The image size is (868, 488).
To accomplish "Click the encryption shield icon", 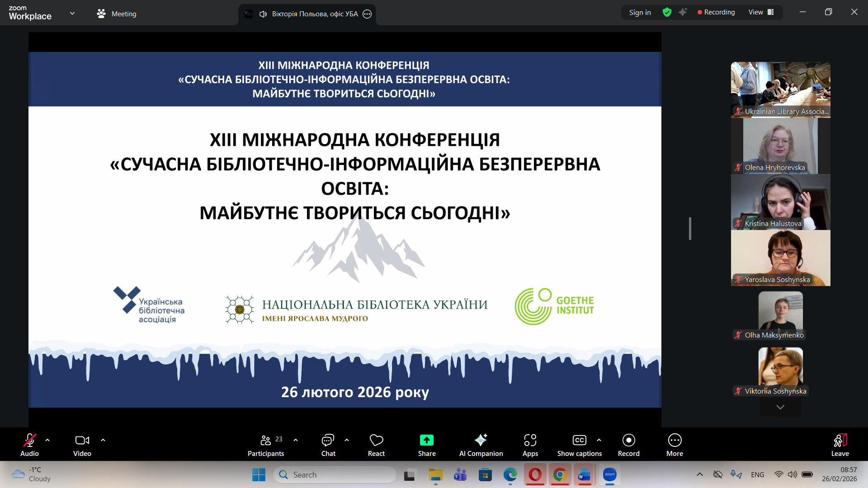I will pos(667,12).
